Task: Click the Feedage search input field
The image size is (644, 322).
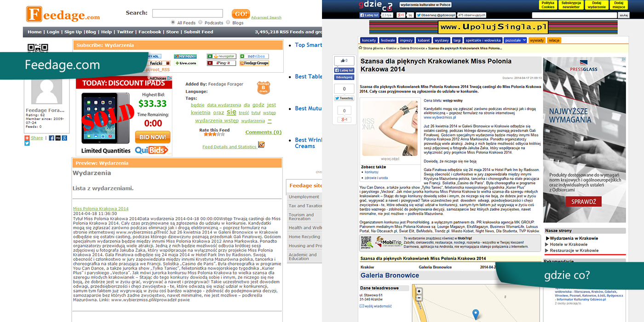Action: (187, 13)
